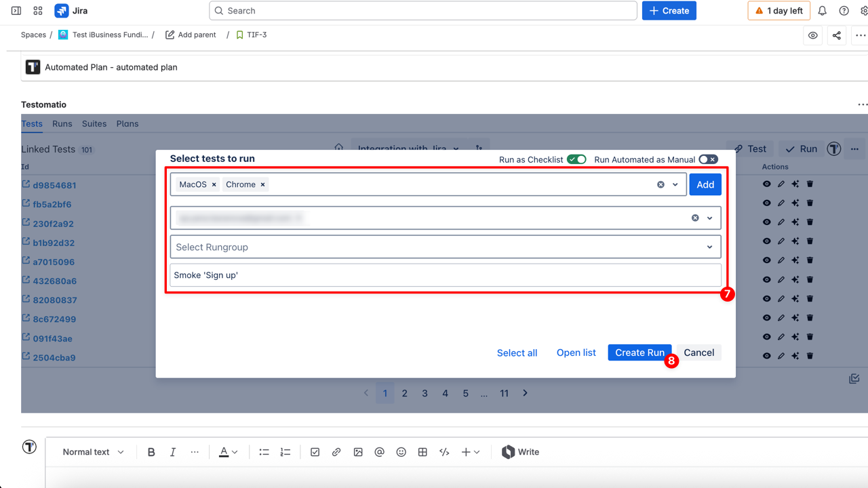The image size is (868, 488).
Task: Switch to the Runs tab
Action: 62,124
